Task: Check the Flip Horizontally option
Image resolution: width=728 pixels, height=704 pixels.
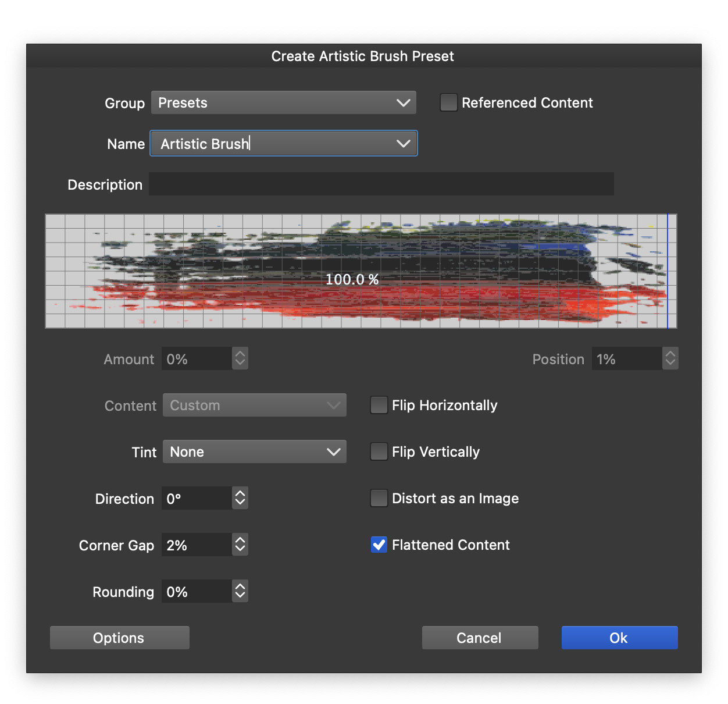Action: 379,406
